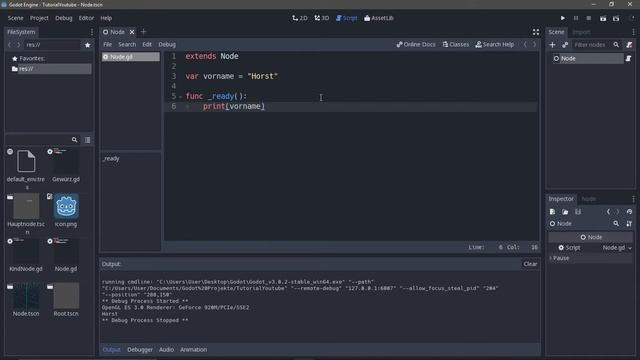Instance a scene as child
This screenshot has height=360, width=640.
565,45
